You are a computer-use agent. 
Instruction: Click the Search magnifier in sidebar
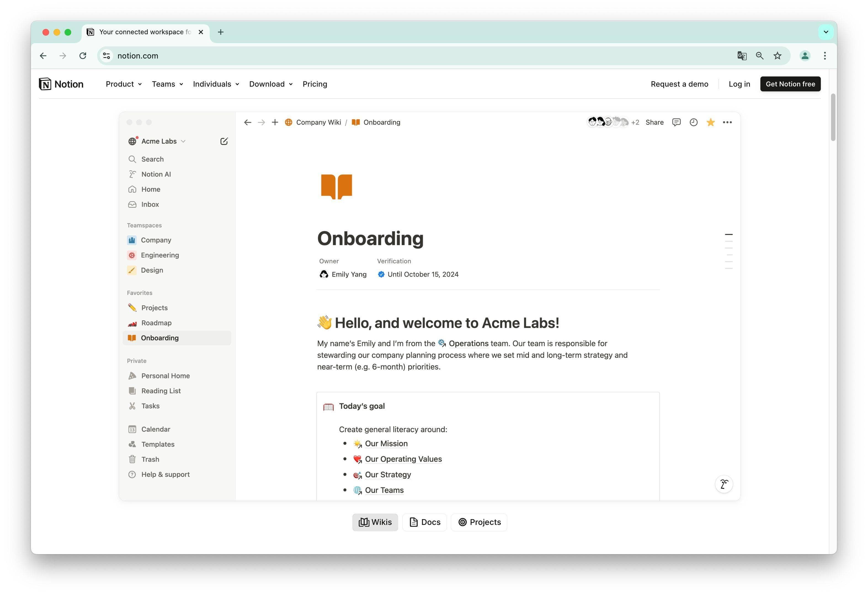pos(132,159)
